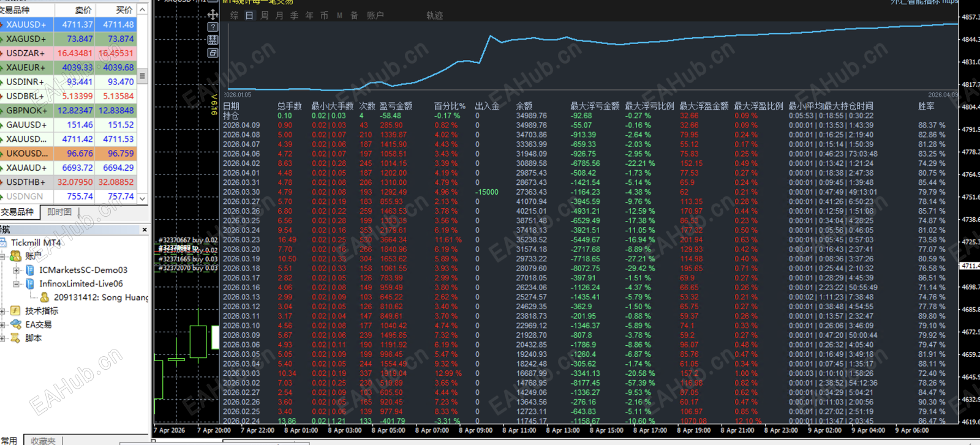
Task: Click the 盈亏金额 profit column header
Action: click(396, 106)
